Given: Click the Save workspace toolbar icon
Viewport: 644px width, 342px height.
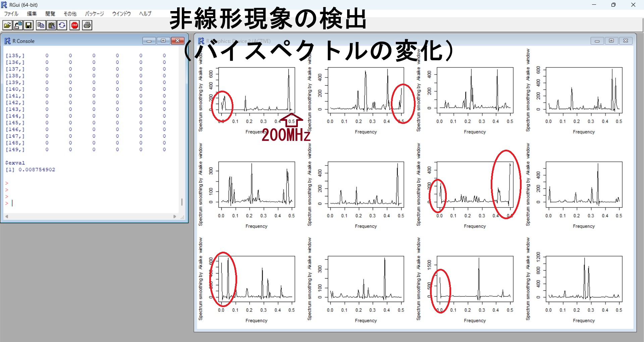Looking at the screenshot, I should click(x=29, y=25).
